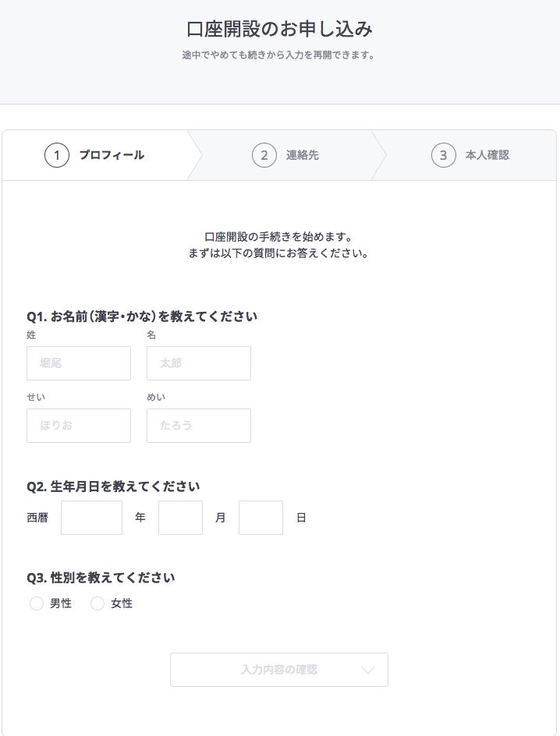Select the birth year 年 field
Image resolution: width=560 pixels, height=736 pixels.
click(x=91, y=518)
